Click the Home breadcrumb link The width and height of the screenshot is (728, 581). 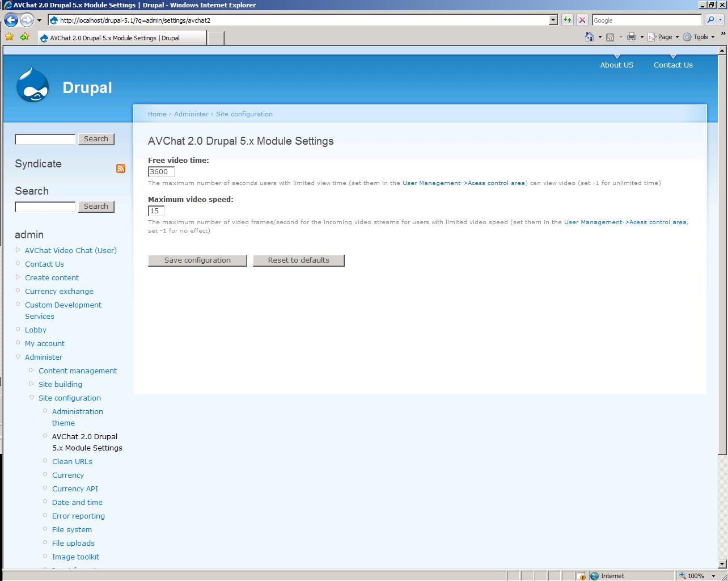click(x=157, y=114)
